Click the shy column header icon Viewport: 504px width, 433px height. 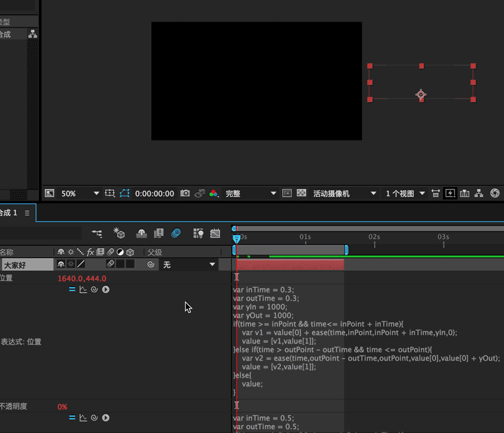point(61,252)
